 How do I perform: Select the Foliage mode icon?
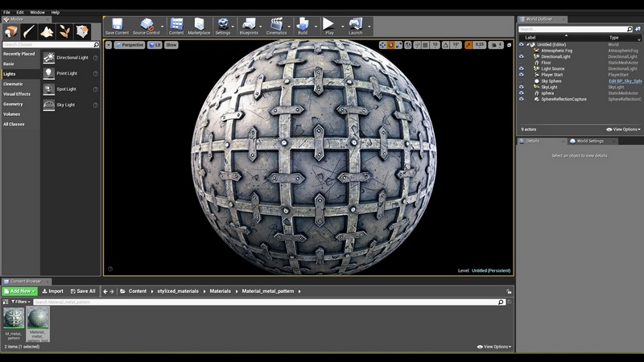(64, 31)
